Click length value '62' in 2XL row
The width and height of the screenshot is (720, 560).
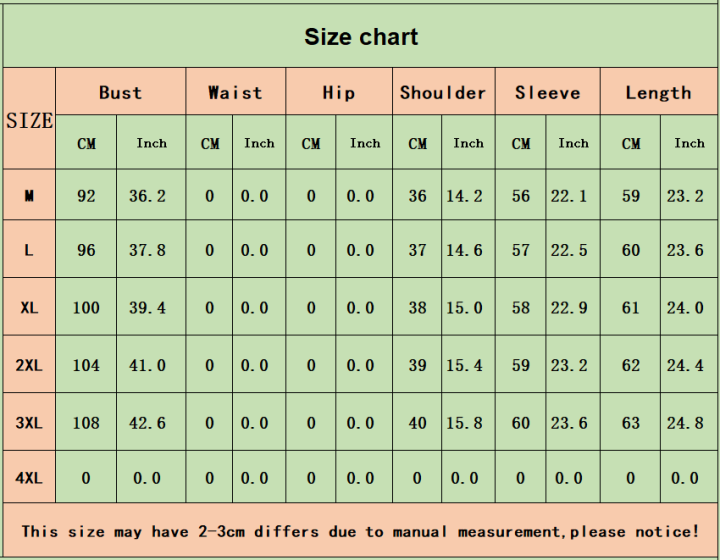630,365
